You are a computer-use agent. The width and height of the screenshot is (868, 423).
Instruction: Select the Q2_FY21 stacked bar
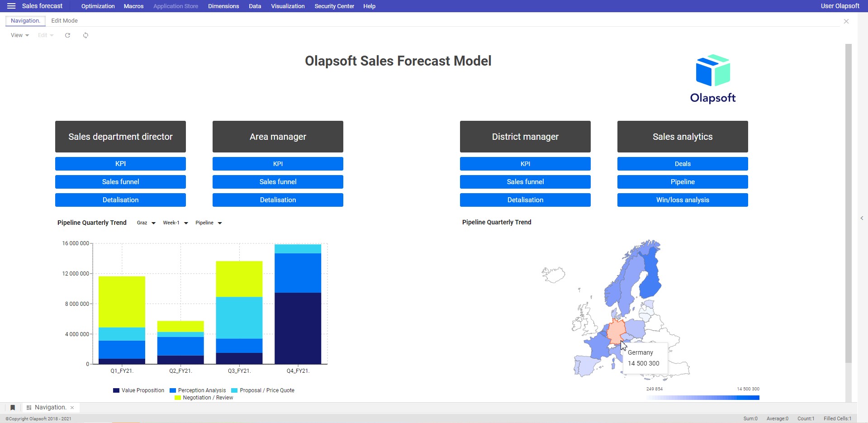pos(180,342)
